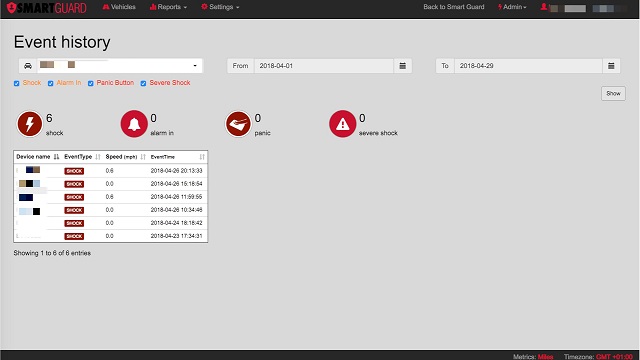
Task: Click the shock lightning bolt icon
Action: coord(29,124)
